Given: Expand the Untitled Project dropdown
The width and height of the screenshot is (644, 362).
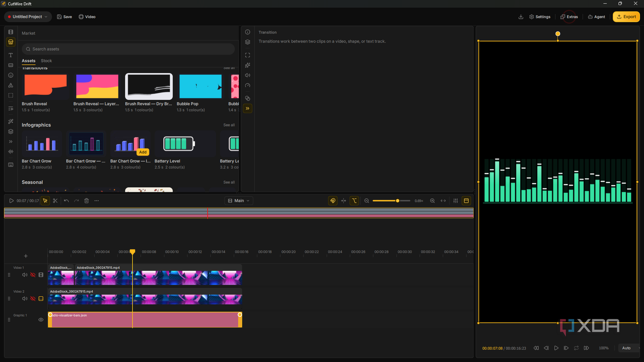Looking at the screenshot, I should (x=28, y=17).
